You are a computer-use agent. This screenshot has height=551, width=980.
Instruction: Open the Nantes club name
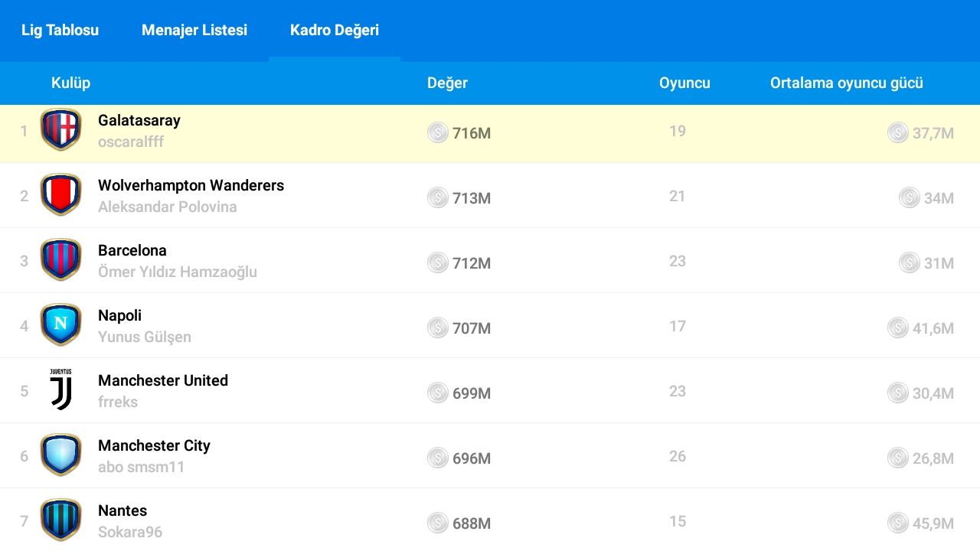tap(122, 510)
